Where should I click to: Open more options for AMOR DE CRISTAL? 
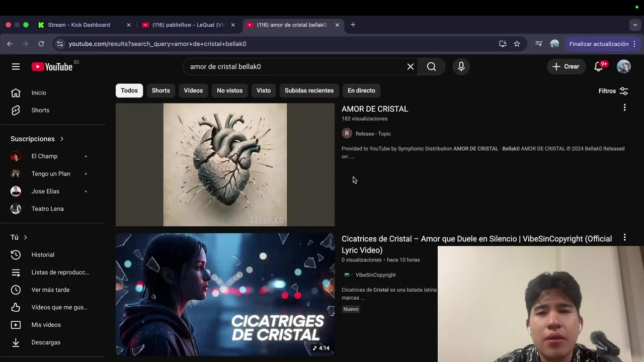pyautogui.click(x=624, y=108)
